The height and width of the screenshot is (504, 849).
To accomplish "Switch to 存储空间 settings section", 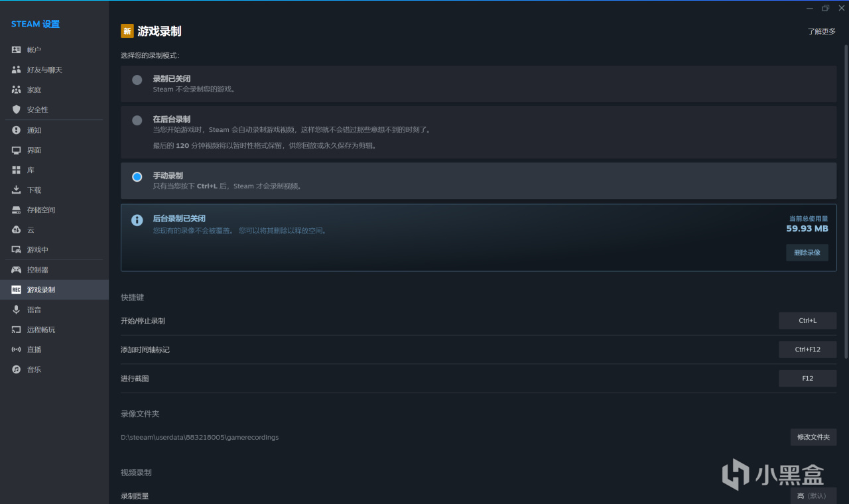I will [54, 210].
